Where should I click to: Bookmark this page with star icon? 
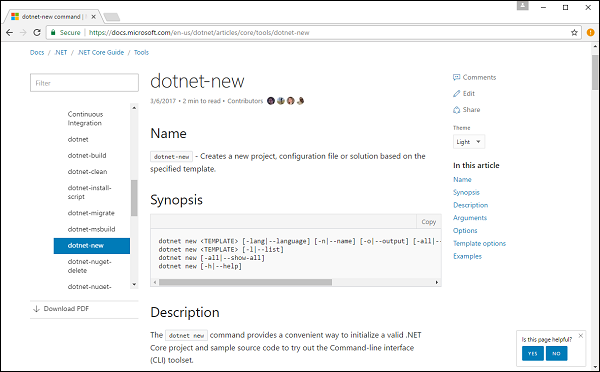(x=574, y=33)
